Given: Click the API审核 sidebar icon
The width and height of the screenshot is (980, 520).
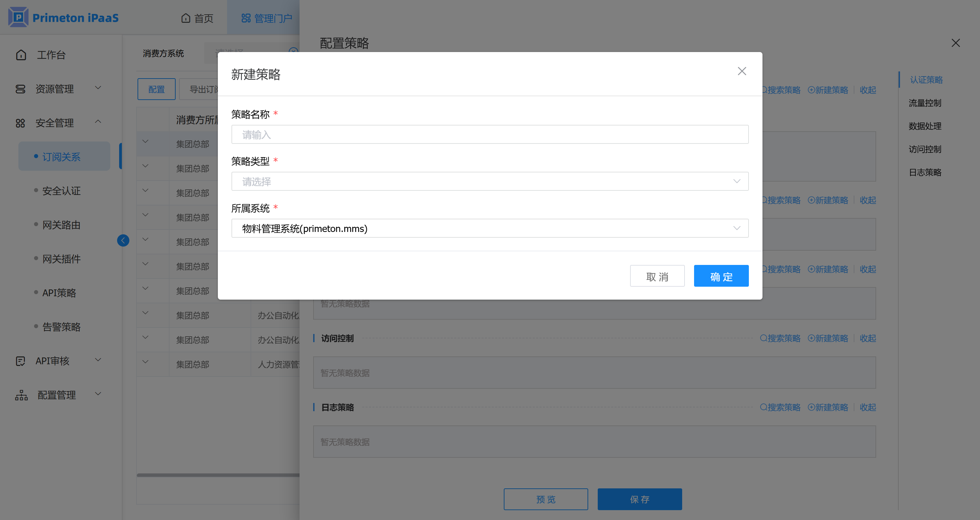Looking at the screenshot, I should tap(20, 361).
